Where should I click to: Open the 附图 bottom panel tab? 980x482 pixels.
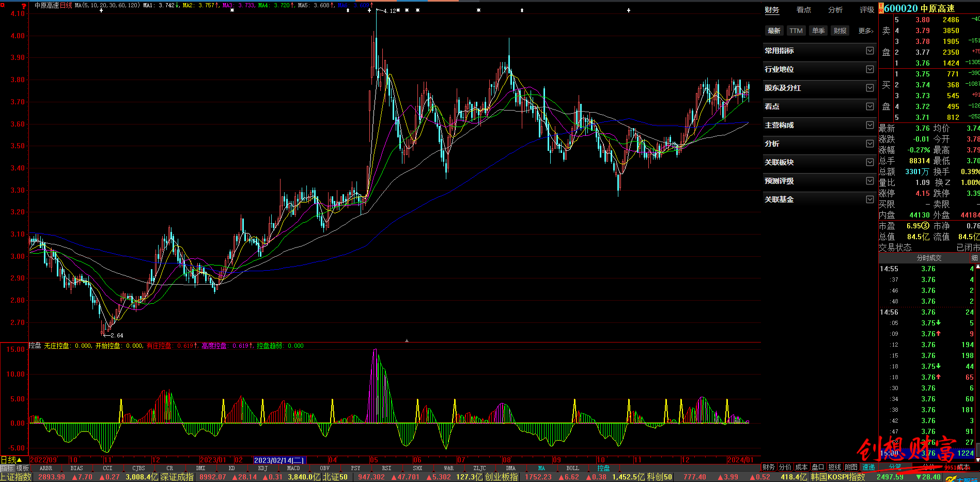[x=851, y=467]
